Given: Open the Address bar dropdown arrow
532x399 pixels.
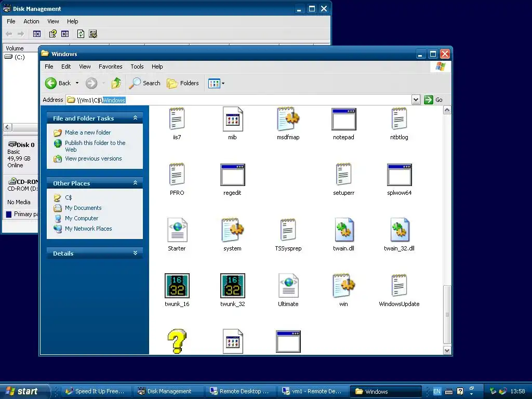Looking at the screenshot, I should [416, 100].
